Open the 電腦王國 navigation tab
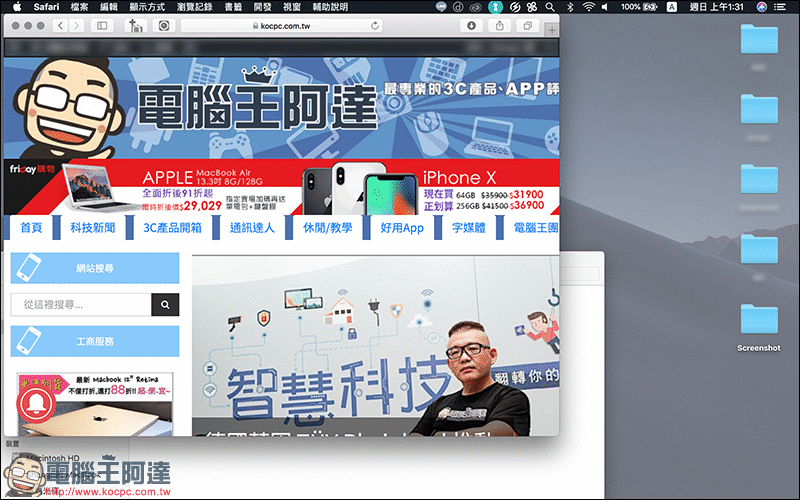 (x=532, y=228)
